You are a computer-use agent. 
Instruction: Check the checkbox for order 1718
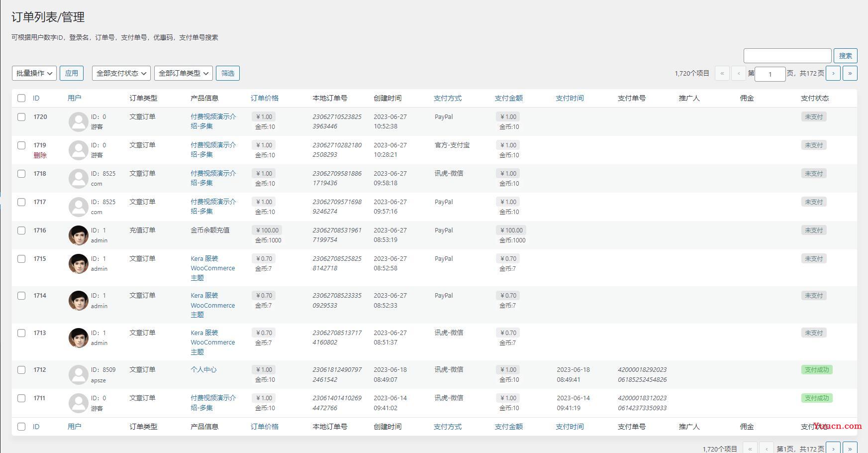coord(21,174)
